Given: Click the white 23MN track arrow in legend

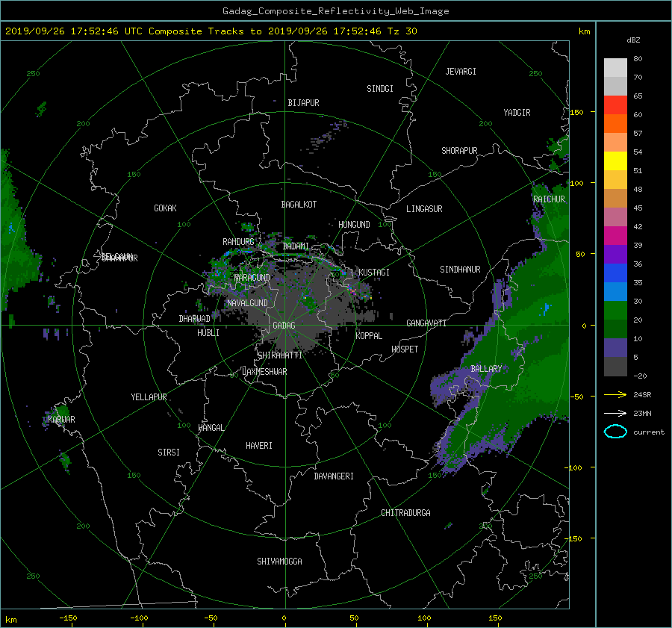Looking at the screenshot, I should click(x=615, y=413).
